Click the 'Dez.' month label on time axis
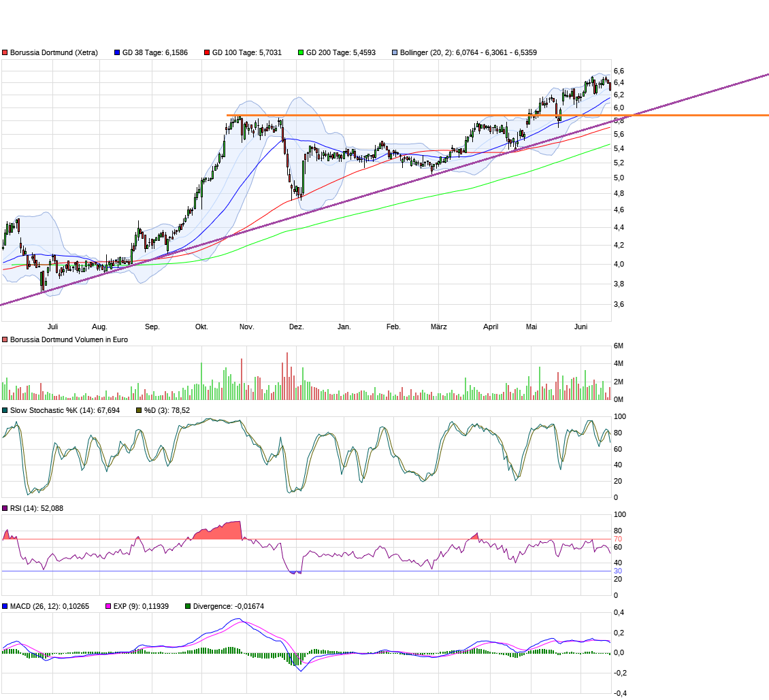769x700 pixels. pyautogui.click(x=296, y=327)
